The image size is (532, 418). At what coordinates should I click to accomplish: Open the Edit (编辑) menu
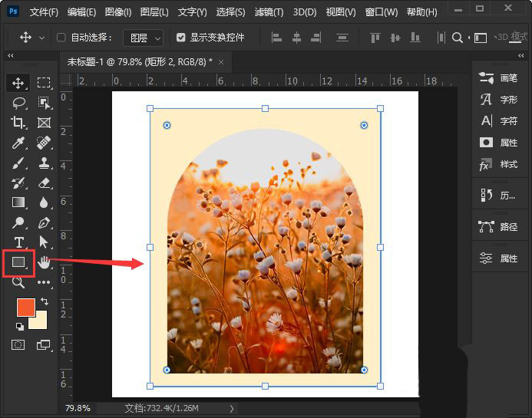coord(81,12)
